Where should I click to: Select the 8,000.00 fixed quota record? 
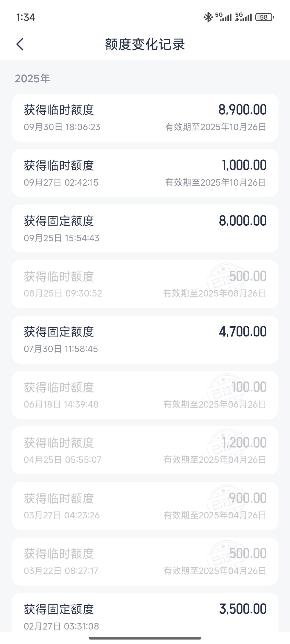click(x=145, y=229)
